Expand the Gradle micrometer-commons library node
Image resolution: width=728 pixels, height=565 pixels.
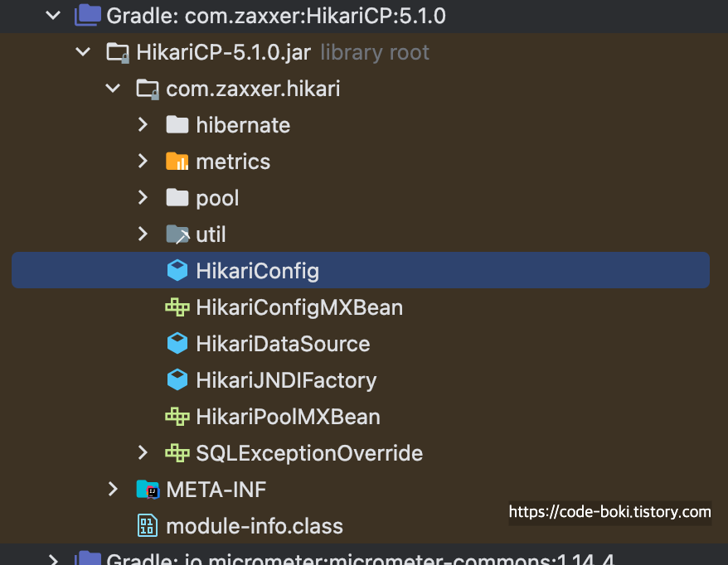point(54,559)
